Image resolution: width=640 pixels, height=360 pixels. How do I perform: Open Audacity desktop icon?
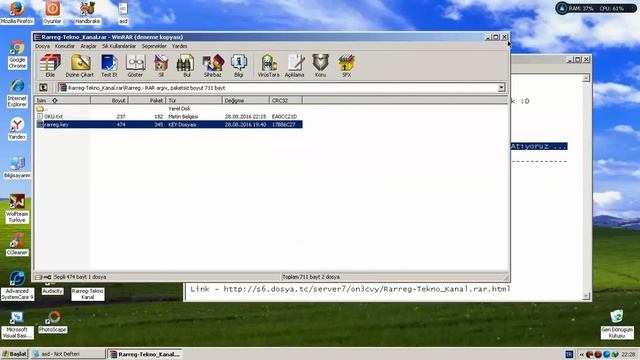point(52,291)
